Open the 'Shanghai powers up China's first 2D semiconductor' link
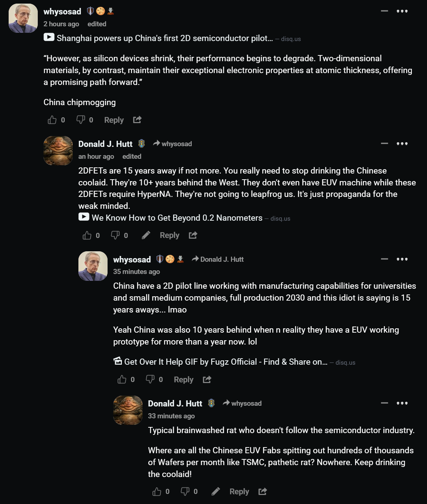The height and width of the screenshot is (504, 427). click(x=165, y=38)
